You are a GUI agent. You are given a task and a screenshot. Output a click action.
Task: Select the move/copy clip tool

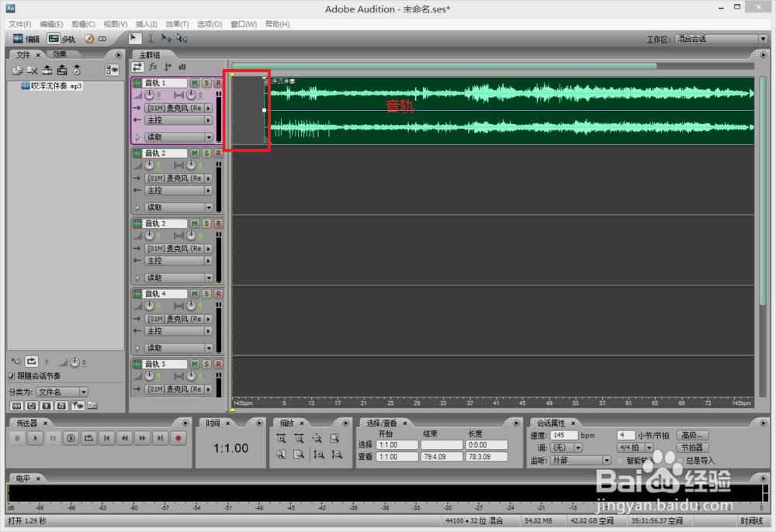click(x=166, y=39)
